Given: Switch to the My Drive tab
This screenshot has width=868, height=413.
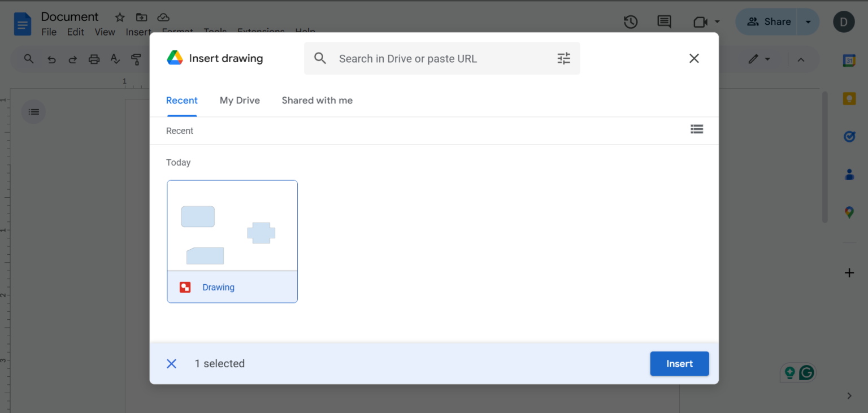Looking at the screenshot, I should [x=240, y=100].
